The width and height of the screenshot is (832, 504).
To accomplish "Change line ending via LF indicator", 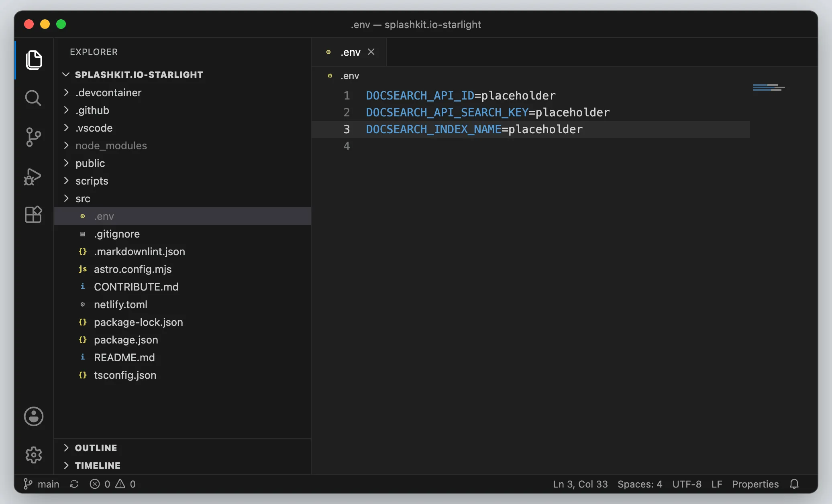I will (717, 484).
